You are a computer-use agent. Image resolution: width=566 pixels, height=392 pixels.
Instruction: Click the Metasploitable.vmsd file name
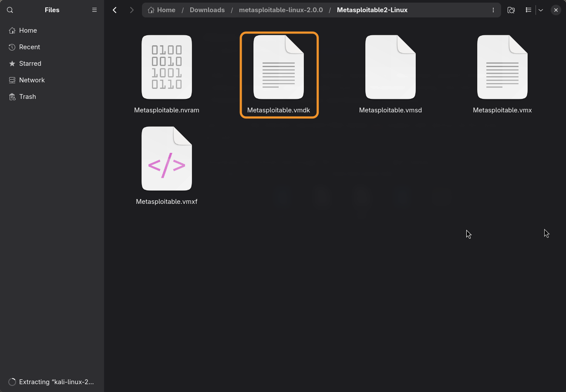(x=391, y=110)
